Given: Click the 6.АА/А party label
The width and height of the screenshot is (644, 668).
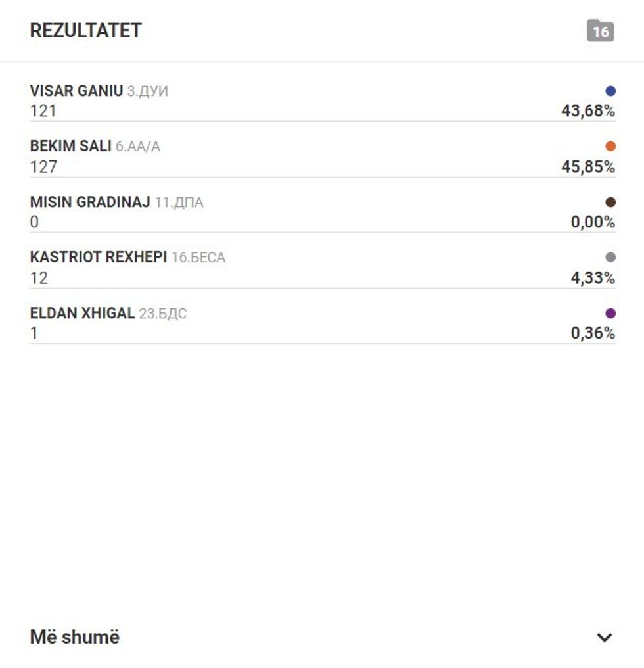Looking at the screenshot, I should pos(138,147).
